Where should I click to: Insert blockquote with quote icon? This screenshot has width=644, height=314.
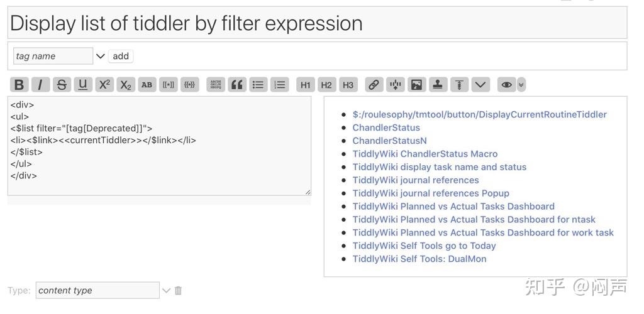click(236, 85)
